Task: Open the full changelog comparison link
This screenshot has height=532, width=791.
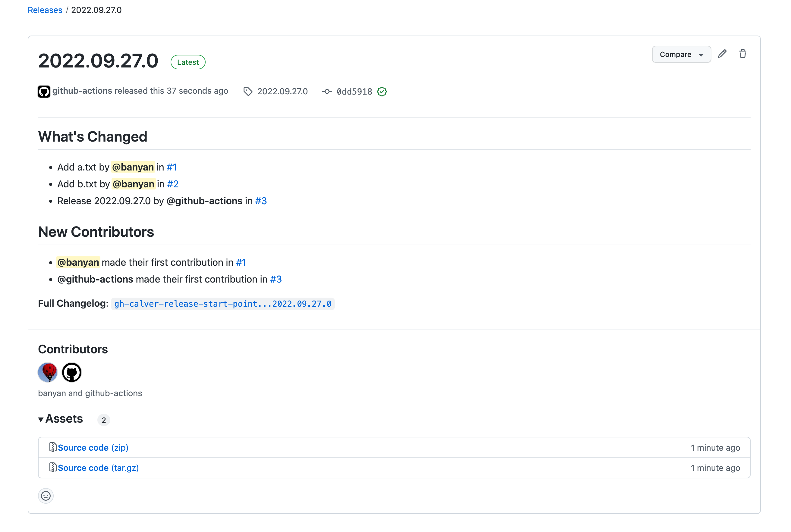Action: click(x=223, y=304)
